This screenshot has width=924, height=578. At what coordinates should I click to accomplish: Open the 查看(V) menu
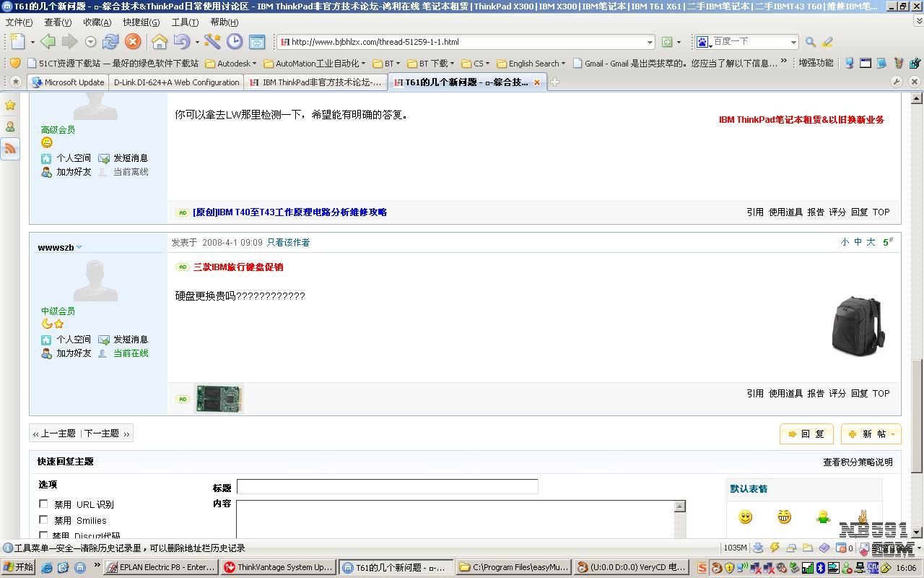tap(58, 22)
